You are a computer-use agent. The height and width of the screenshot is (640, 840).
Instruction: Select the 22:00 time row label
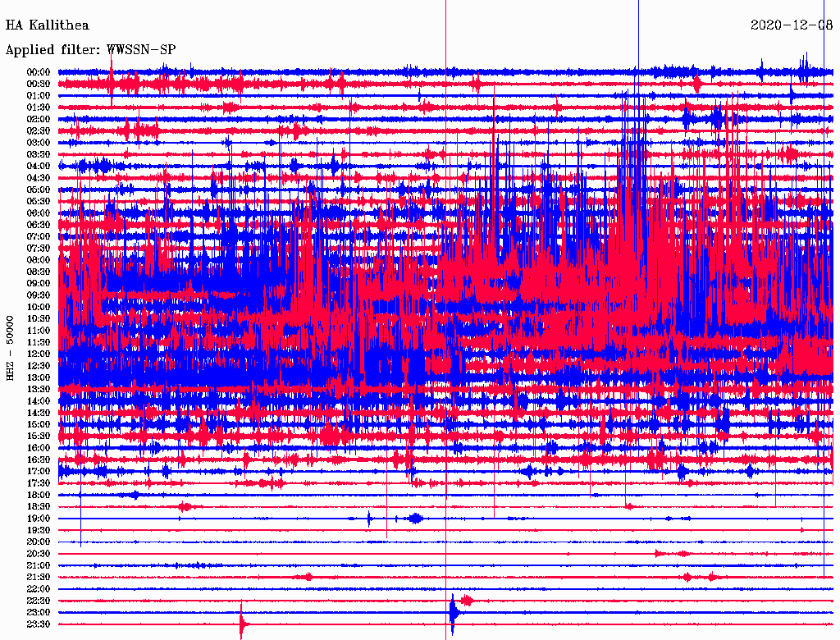coord(39,588)
